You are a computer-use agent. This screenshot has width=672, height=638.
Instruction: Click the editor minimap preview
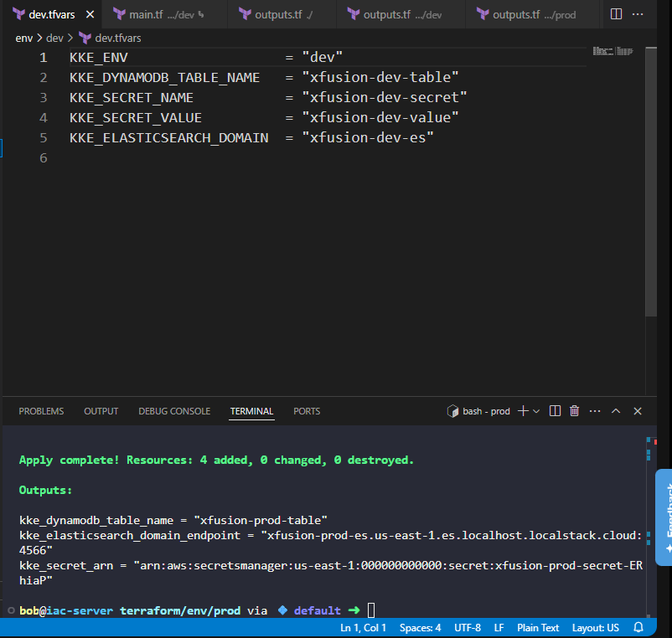coord(613,51)
